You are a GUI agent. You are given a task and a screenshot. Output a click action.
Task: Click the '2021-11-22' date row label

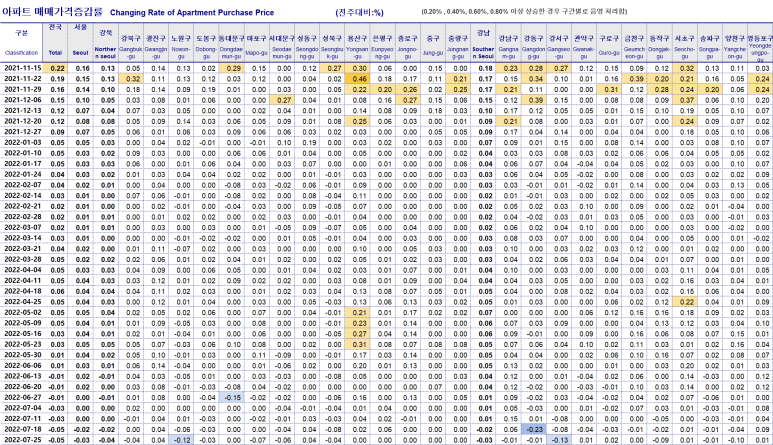22,79
